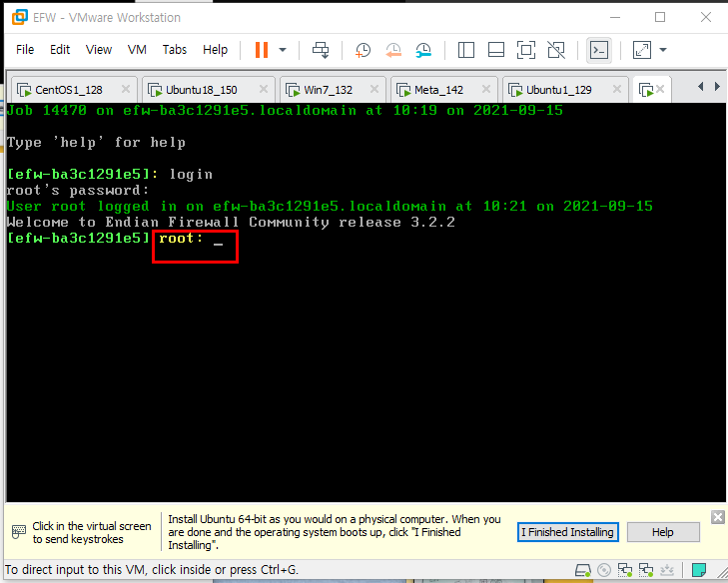This screenshot has height=583, width=728.
Task: Enter full screen mode
Action: coord(526,50)
